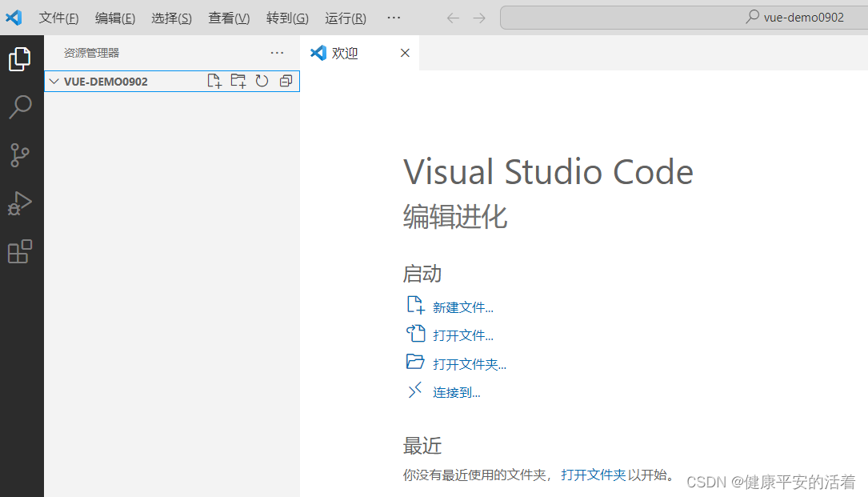Click the navigate back arrow in title bar

[453, 17]
